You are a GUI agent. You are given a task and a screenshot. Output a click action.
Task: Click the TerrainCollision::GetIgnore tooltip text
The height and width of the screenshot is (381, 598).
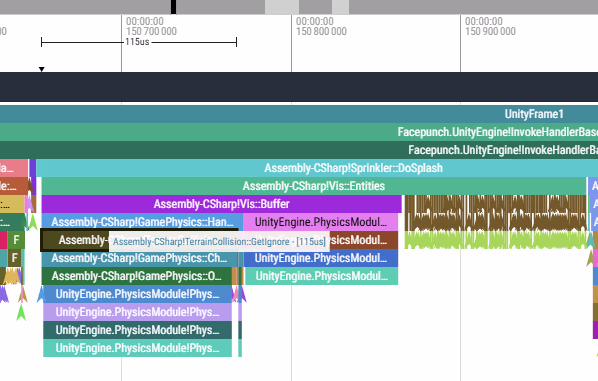219,241
